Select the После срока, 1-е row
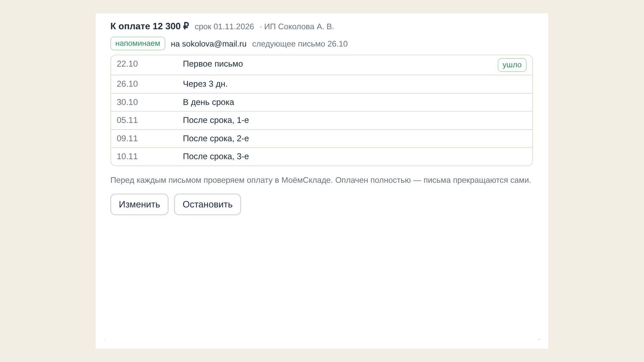The width and height of the screenshot is (644, 362). (321, 120)
